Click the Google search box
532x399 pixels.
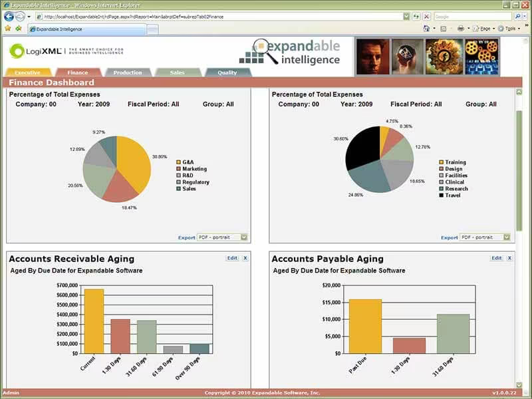473,17
